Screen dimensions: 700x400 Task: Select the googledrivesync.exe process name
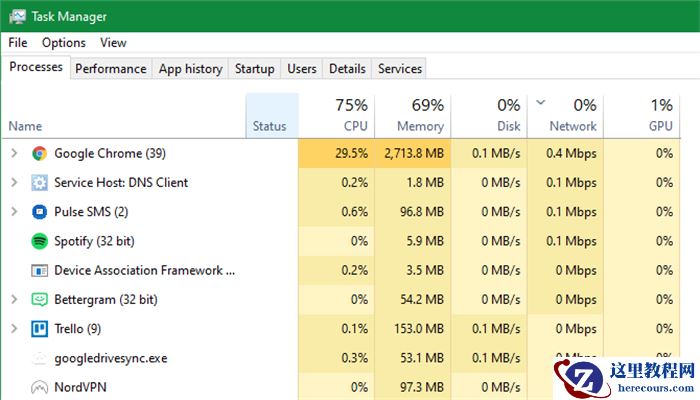pos(111,358)
